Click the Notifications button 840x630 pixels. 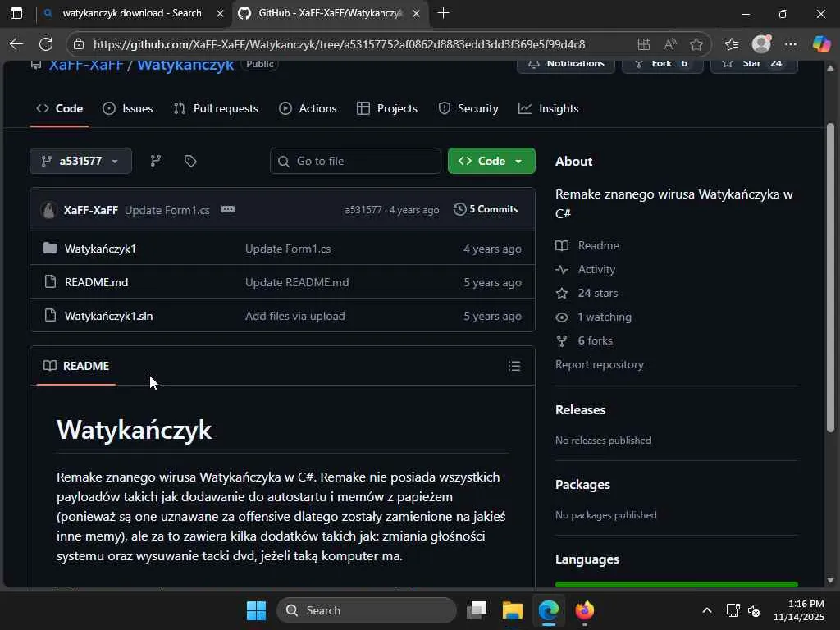tap(566, 64)
